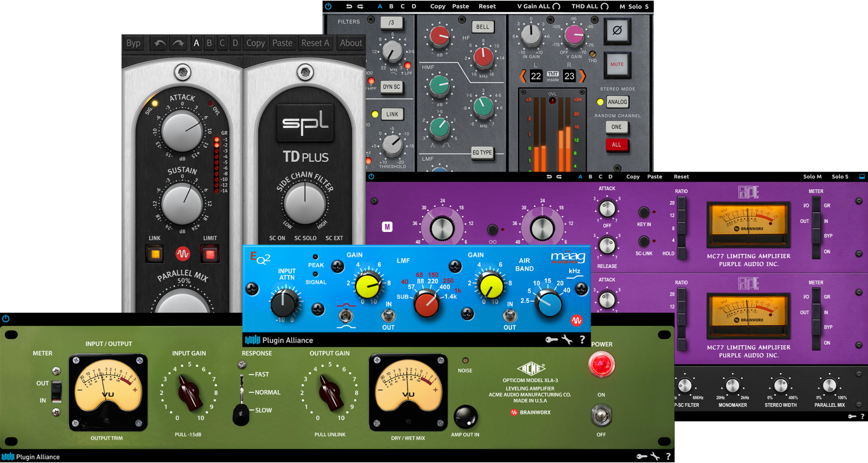Click the SPL TD Plus undo arrow
The width and height of the screenshot is (868, 463).
click(160, 43)
